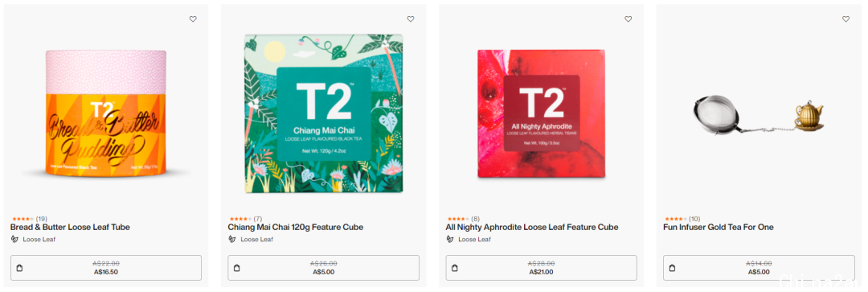
Task: Open Chiang Mai Chai 120g Feature Cube link
Action: (x=295, y=227)
